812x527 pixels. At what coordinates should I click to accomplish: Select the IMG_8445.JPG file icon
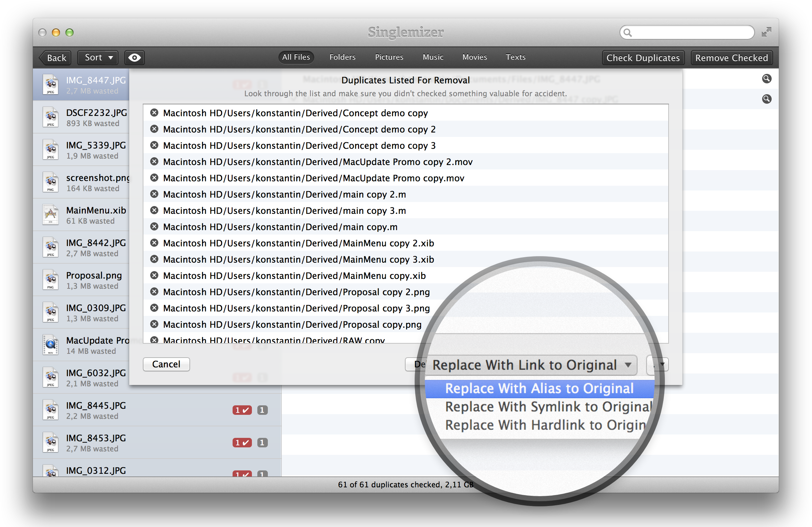coord(51,410)
